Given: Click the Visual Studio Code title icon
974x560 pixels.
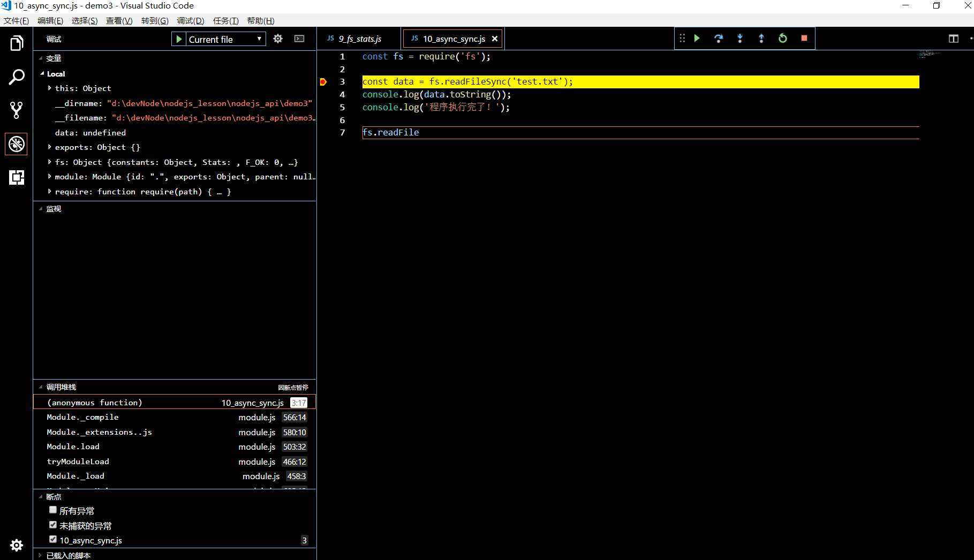Looking at the screenshot, I should tap(6, 5).
